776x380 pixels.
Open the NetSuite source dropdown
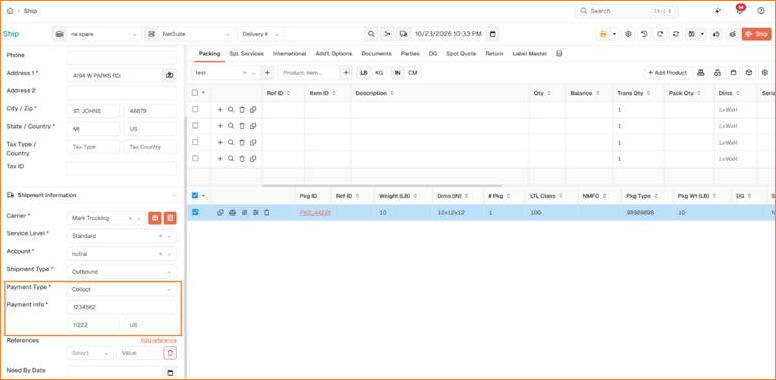[x=195, y=34]
